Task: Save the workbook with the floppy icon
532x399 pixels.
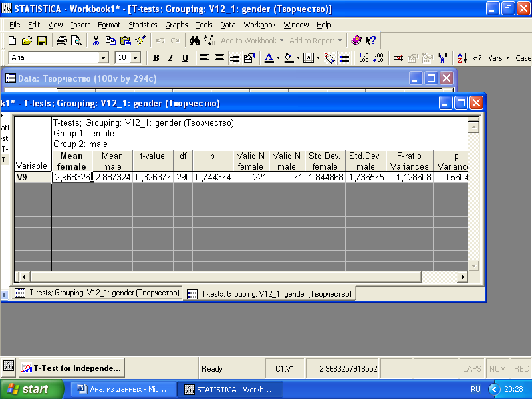Action: tap(42, 41)
